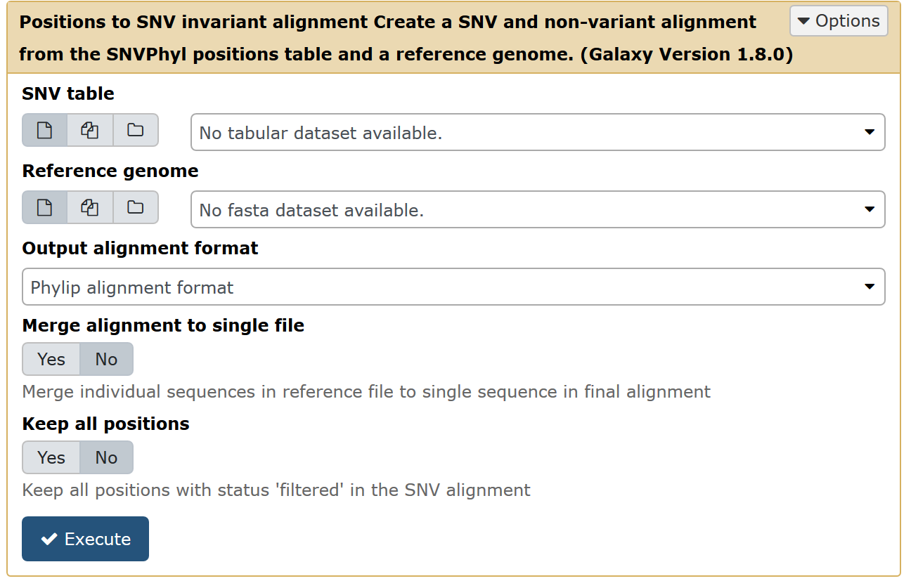
Task: Choose multiple datasets icon for Reference genome
Action: click(x=89, y=207)
